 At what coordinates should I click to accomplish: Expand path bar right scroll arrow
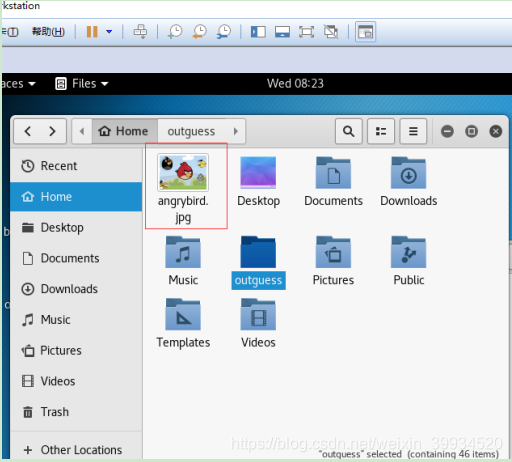[x=236, y=131]
